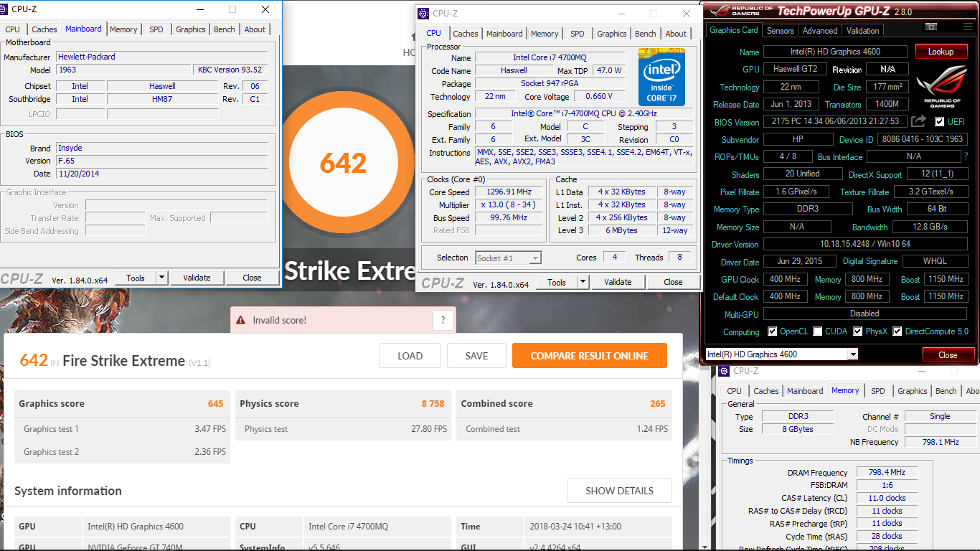Click the ROG logo in the GPU-Z title bar
980x551 pixels.
[740, 11]
